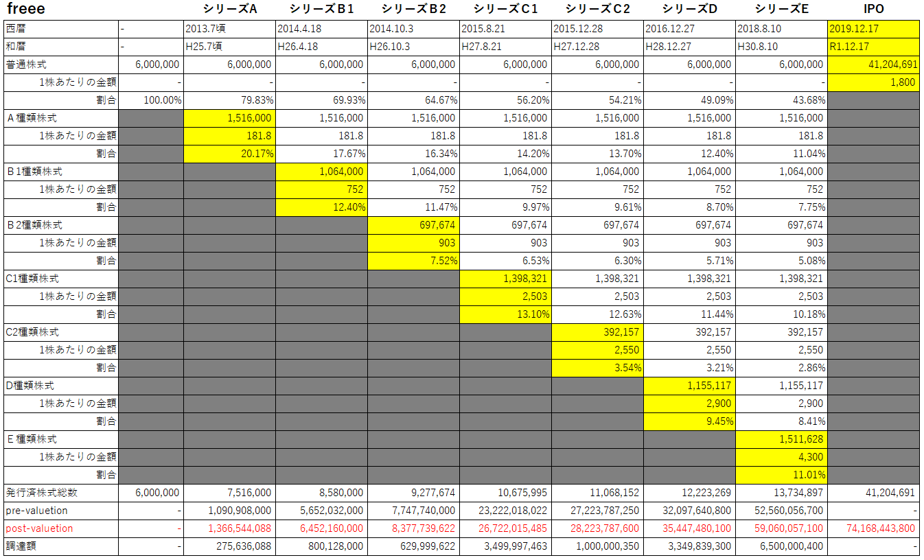Click total shares cell 7,516,000
924x560 pixels.
coord(229,493)
